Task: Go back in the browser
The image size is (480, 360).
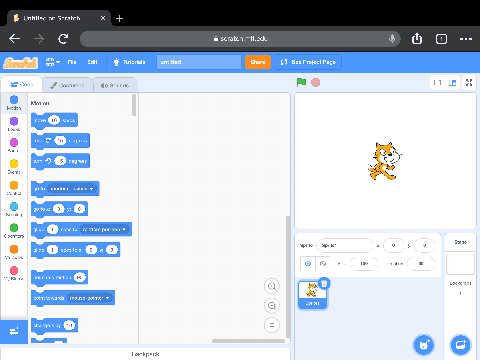Action: point(15,39)
